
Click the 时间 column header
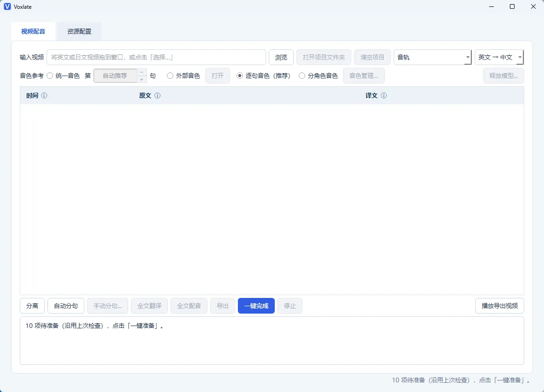[32, 95]
